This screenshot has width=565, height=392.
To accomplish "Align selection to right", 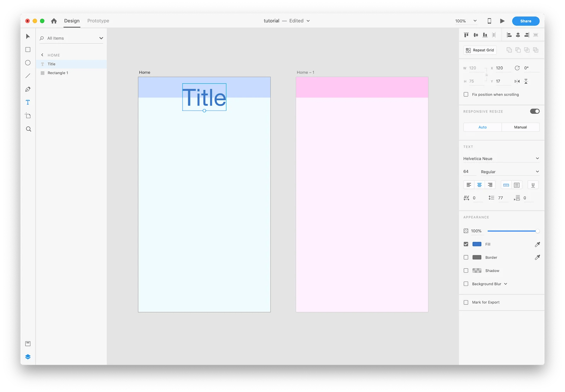I will coord(527,35).
